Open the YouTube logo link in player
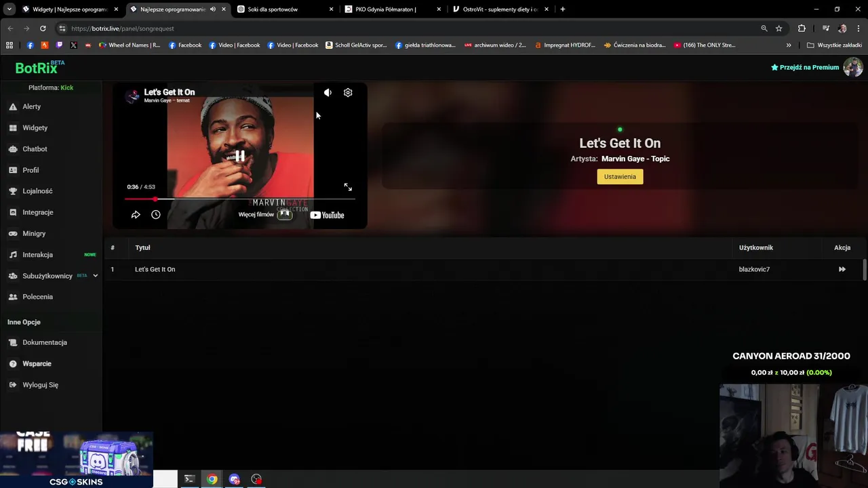Image resolution: width=868 pixels, height=488 pixels. tap(327, 216)
